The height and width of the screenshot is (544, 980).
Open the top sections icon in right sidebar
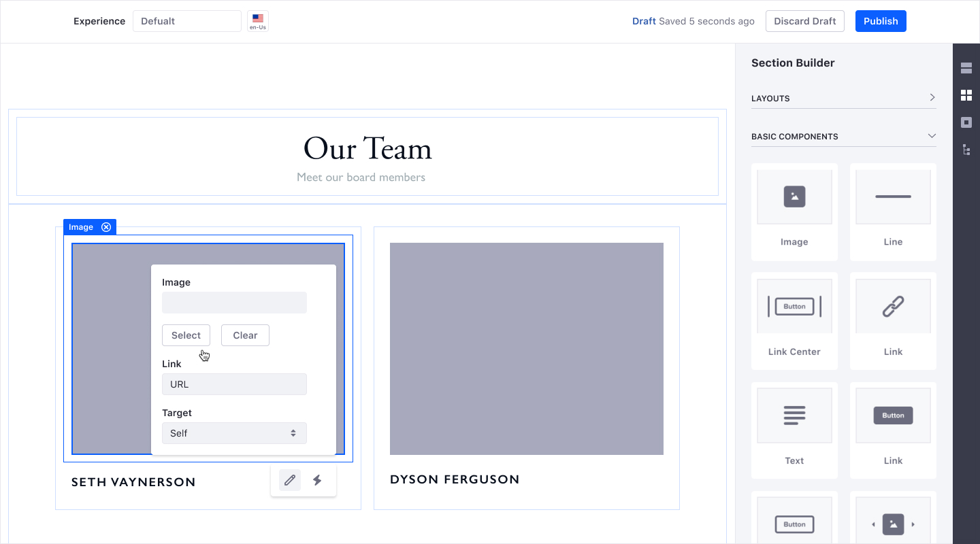tap(966, 68)
